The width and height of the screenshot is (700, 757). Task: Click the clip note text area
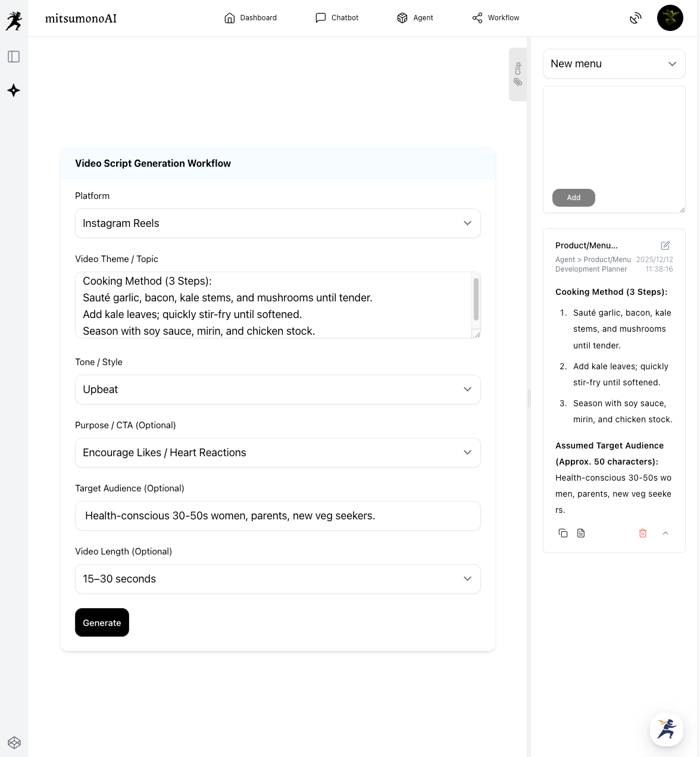point(614,149)
